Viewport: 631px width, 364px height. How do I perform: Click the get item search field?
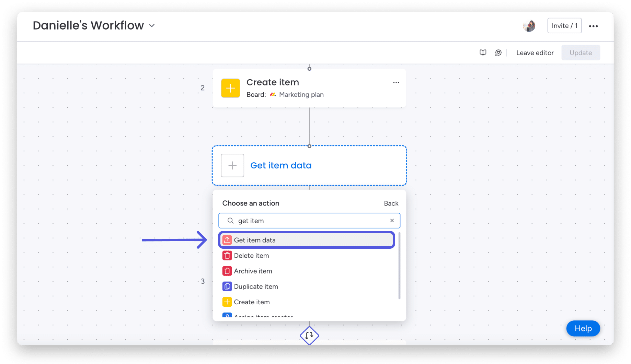point(309,221)
